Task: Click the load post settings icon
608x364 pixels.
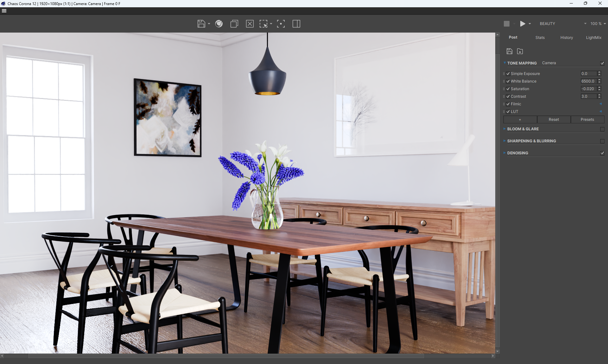Action: [x=520, y=51]
